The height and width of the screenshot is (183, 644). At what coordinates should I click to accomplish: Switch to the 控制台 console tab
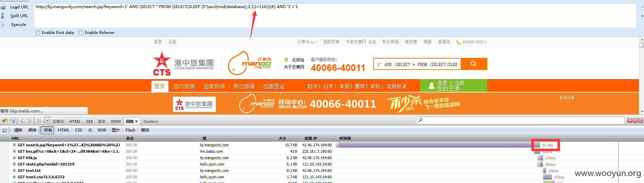click(x=58, y=121)
